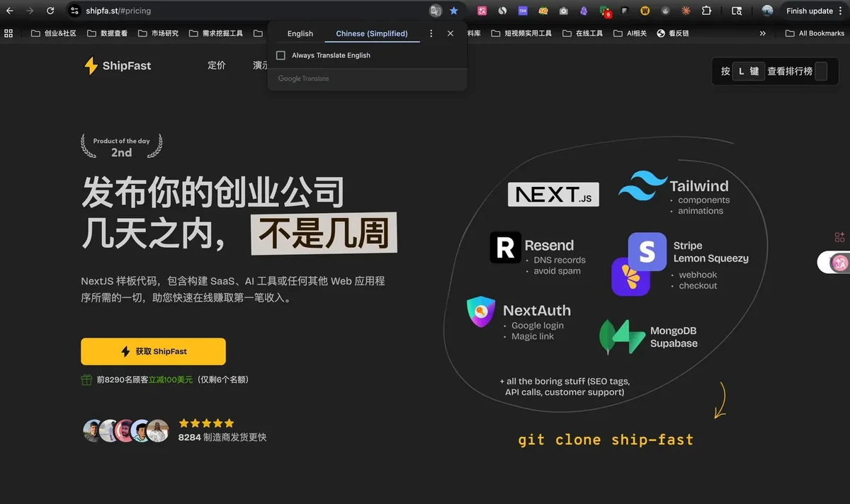Click the L 键 leaderboard shortcut button

click(x=749, y=71)
